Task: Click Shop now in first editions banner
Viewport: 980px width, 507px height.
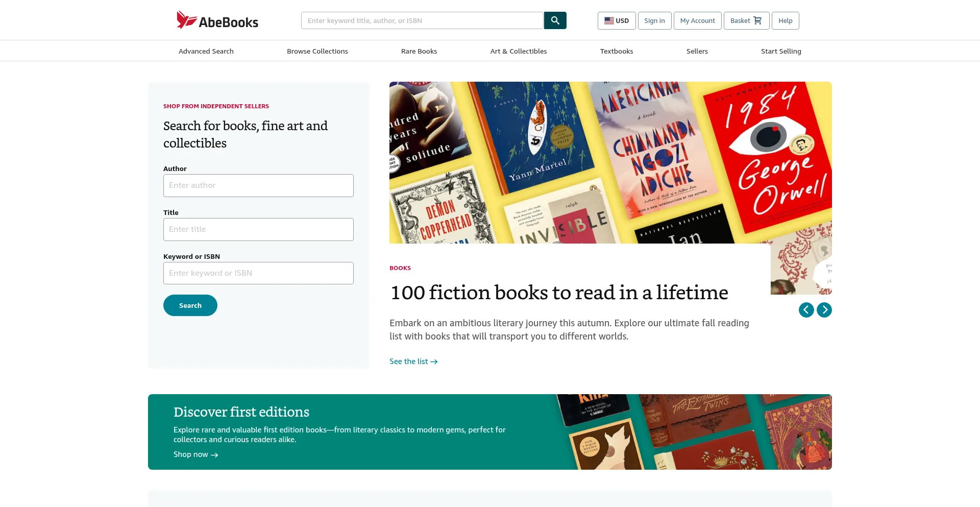Action: click(195, 454)
